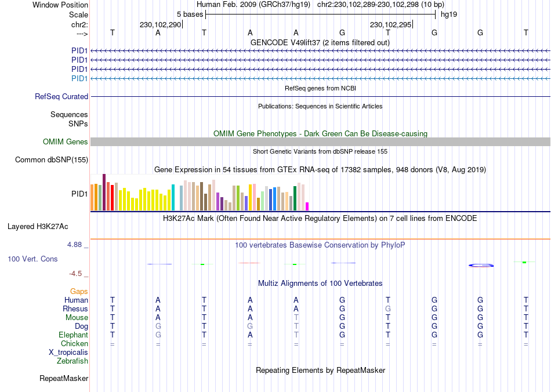Click the short magenta bar ending the GTEx chart
This screenshot has height=392, width=551.
click(307, 206)
